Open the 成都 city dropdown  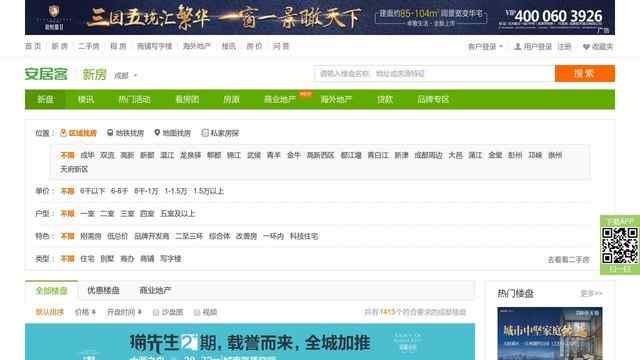[126, 76]
